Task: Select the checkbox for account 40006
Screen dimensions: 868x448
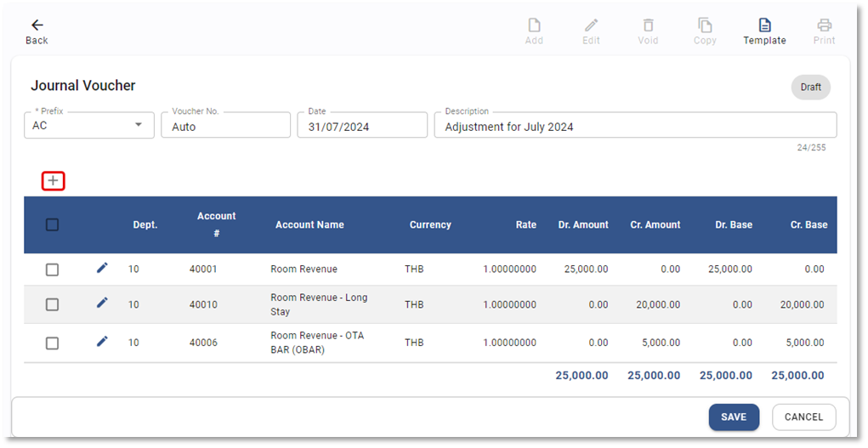Action: tap(52, 343)
